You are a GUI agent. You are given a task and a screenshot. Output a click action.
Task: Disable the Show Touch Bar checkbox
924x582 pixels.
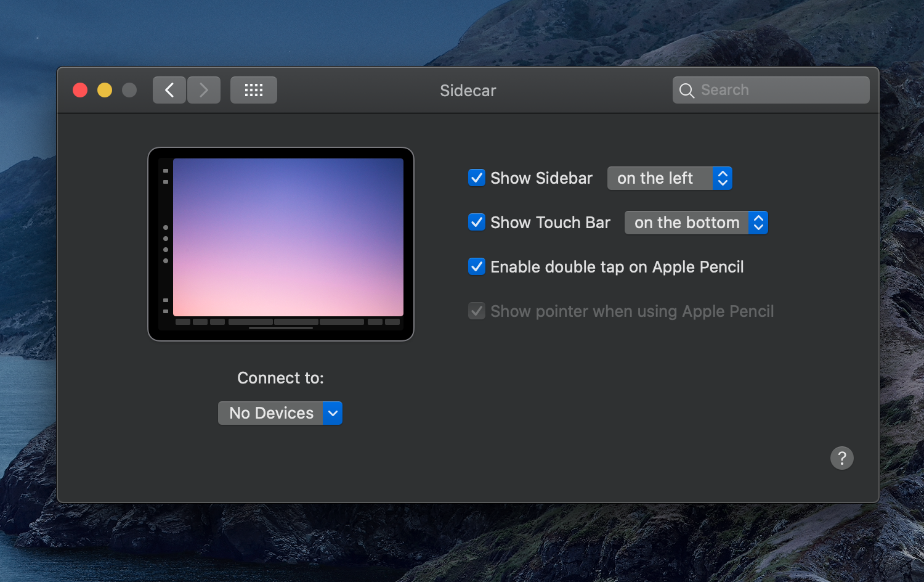pos(477,223)
